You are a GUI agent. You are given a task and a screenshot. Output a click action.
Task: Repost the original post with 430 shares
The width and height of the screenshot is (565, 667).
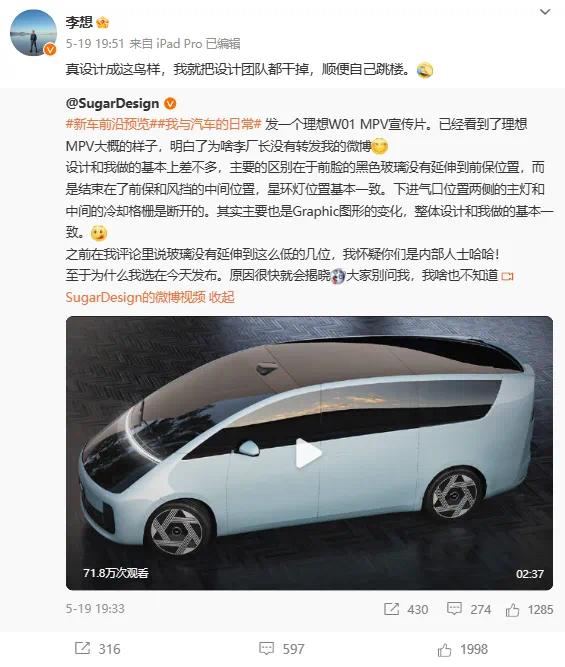(x=406, y=610)
